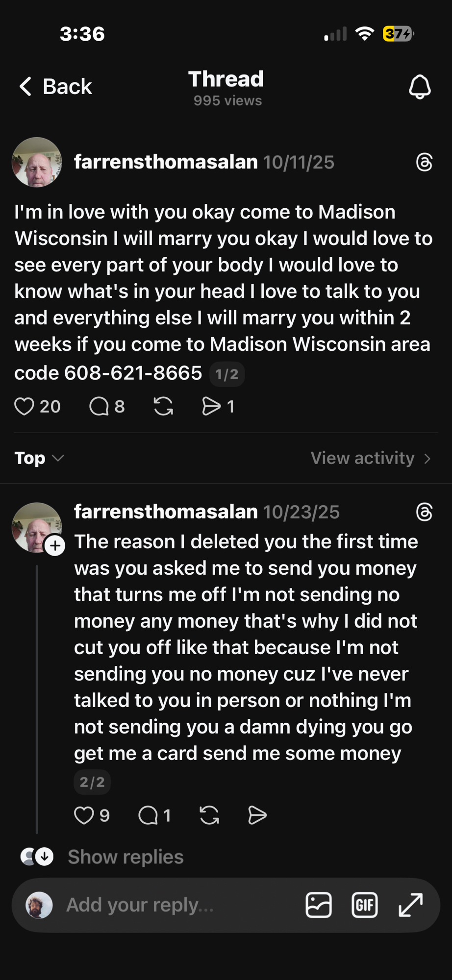Go Back to the previous screen

coord(55,87)
